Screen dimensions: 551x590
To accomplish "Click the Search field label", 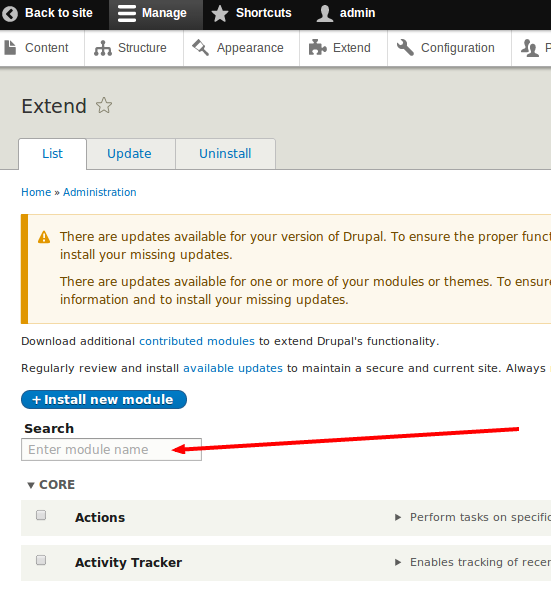I will pyautogui.click(x=49, y=429).
